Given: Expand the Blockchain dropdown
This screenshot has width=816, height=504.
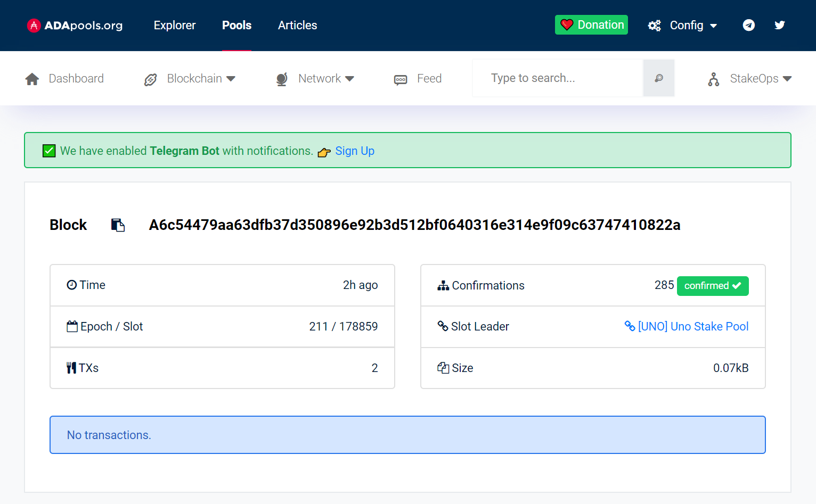Looking at the screenshot, I should coord(200,78).
